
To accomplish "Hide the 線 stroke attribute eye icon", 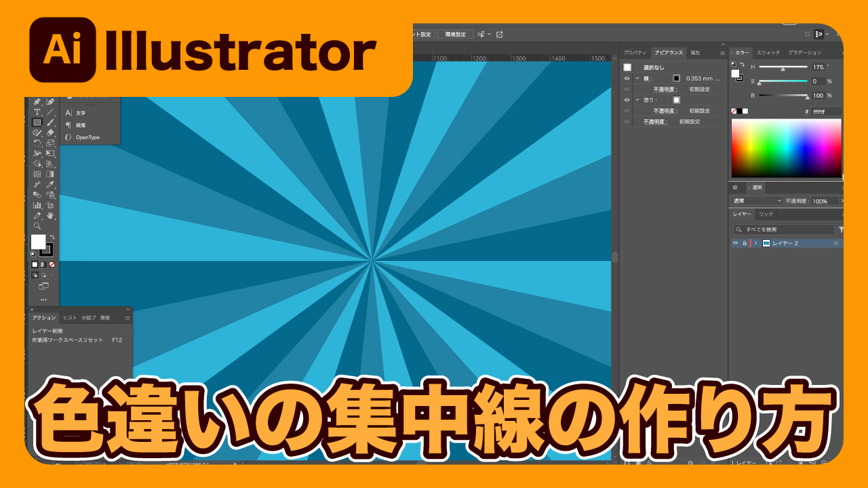I will pyautogui.click(x=627, y=79).
